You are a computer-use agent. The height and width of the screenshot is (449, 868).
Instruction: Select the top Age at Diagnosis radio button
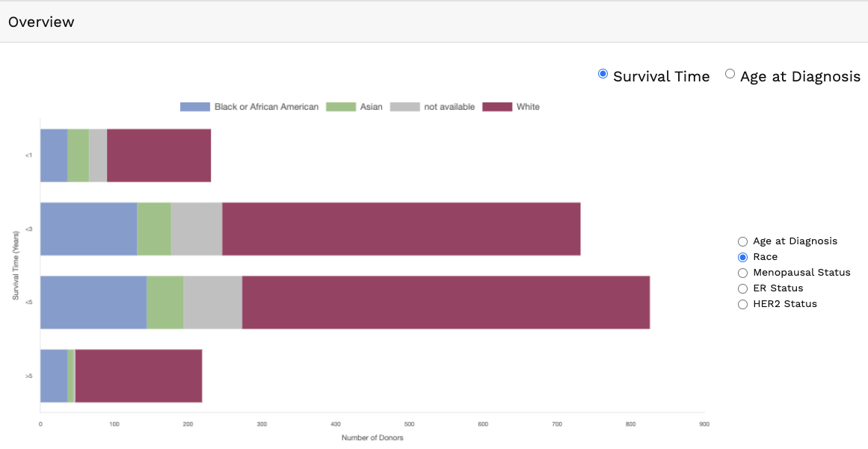tap(730, 74)
